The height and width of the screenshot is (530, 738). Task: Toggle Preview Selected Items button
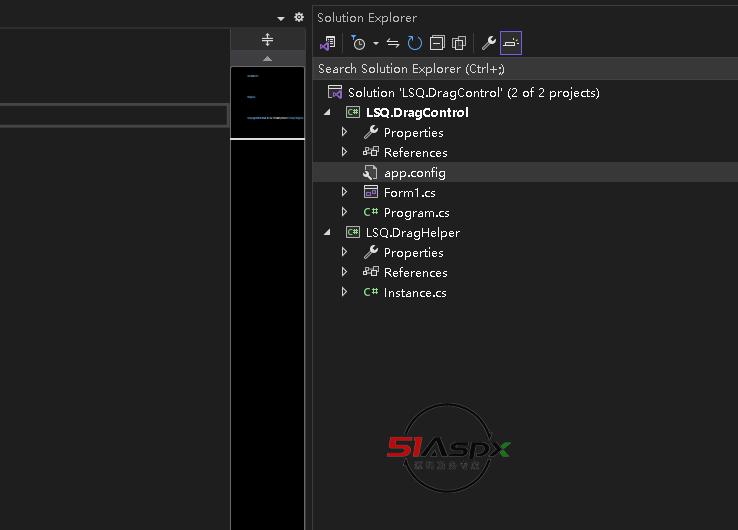[511, 43]
